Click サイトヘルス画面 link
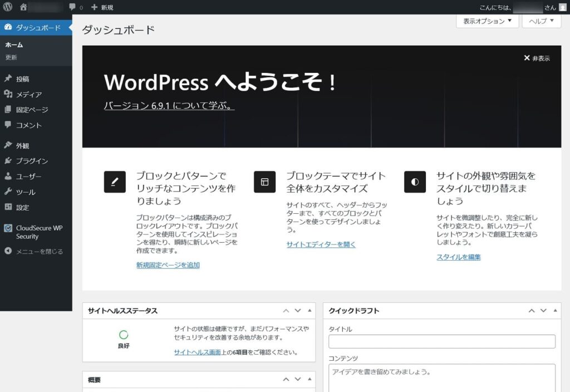This screenshot has height=392, width=570. tap(198, 352)
